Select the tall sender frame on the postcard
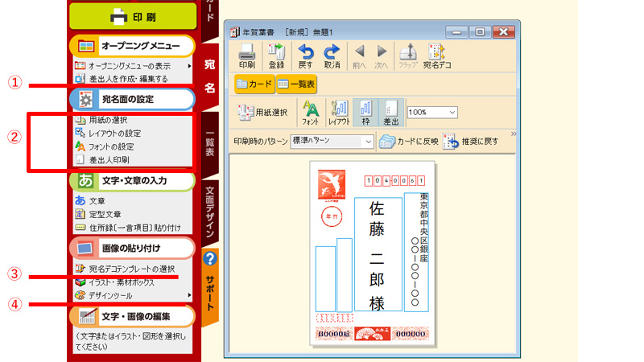The height and width of the screenshot is (362, 644). click(x=345, y=275)
